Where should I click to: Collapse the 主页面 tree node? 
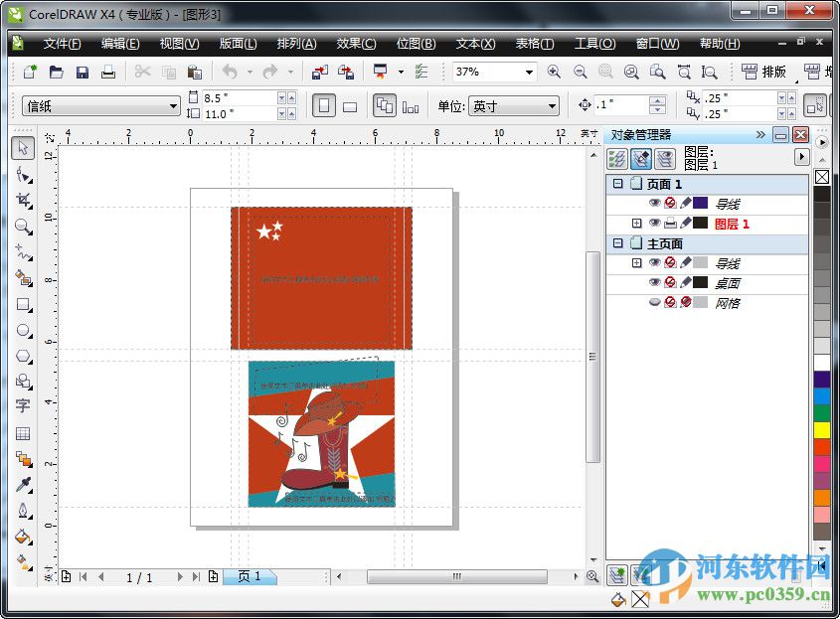click(617, 242)
